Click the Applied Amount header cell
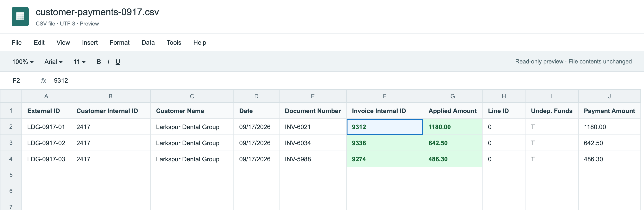This screenshot has width=644, height=210. pos(453,111)
